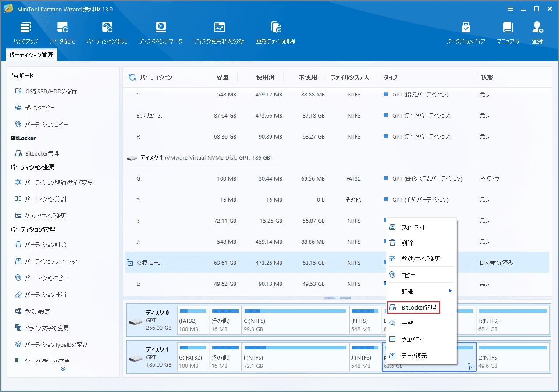Select the J: partition row
This screenshot has height=392, width=559.
coord(337,242)
